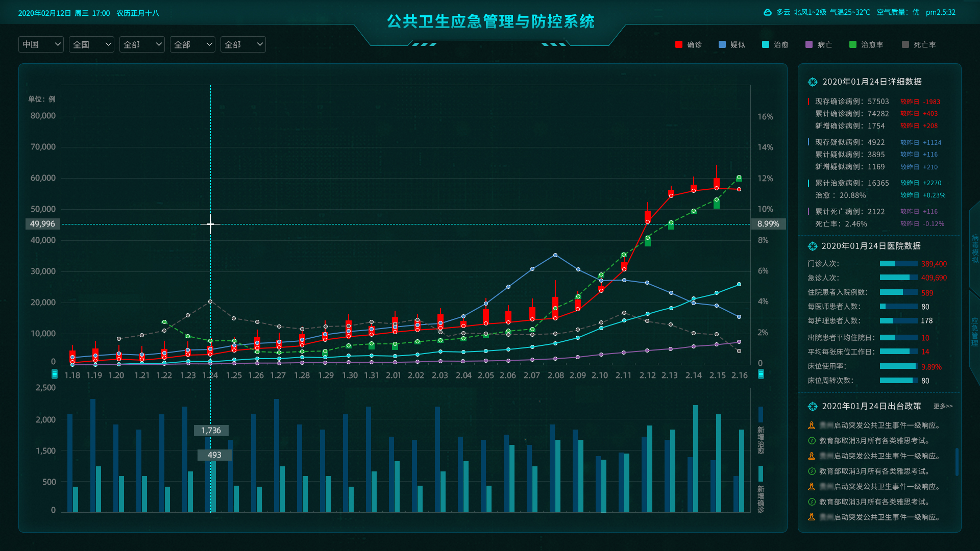
Task: Click the 493 bar tooltip value
Action: (215, 455)
